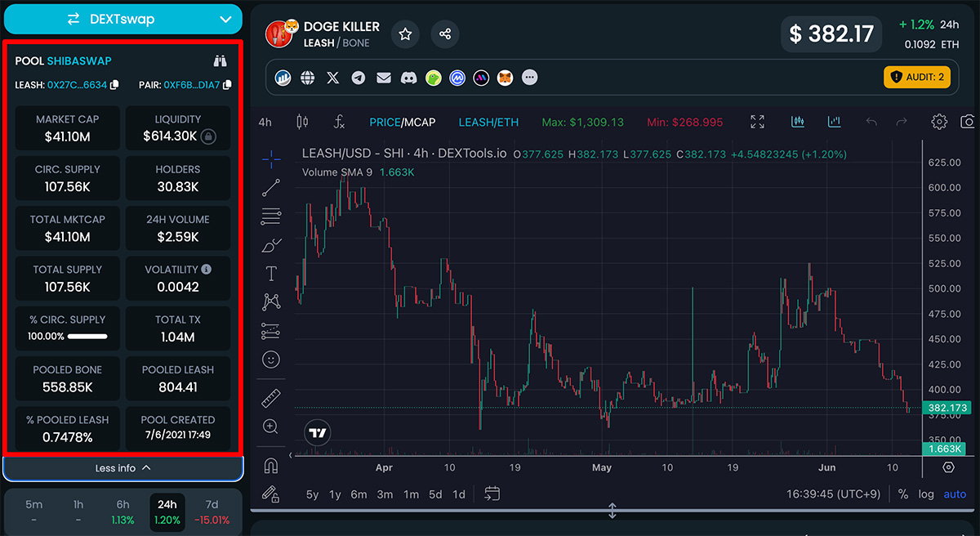Toggle lock all drawing tools
This screenshot has width=980, height=536.
[271, 494]
